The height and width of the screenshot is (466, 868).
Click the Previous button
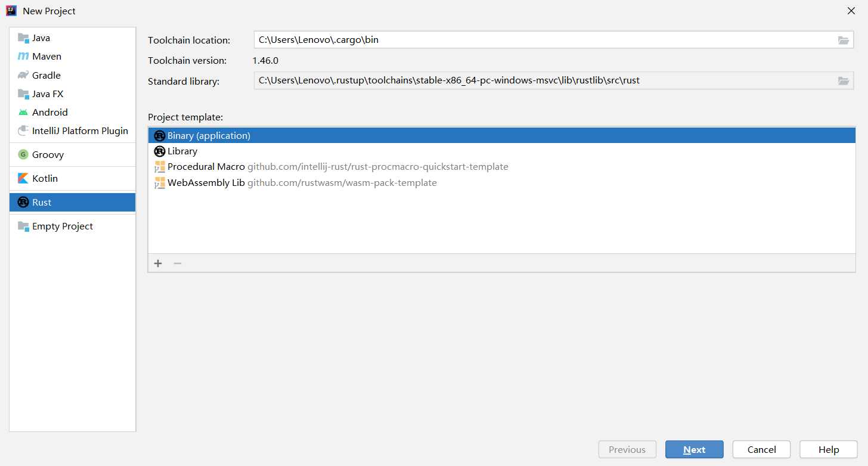(x=627, y=449)
